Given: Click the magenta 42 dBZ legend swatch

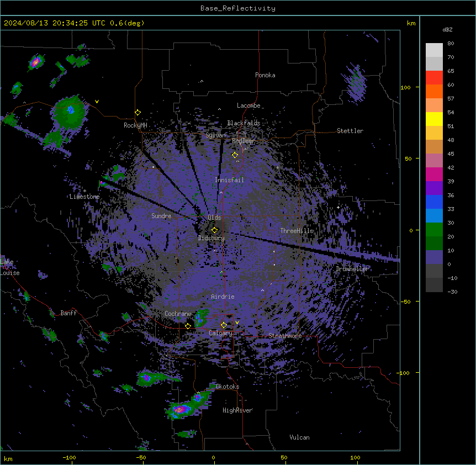Looking at the screenshot, I should coord(434,174).
